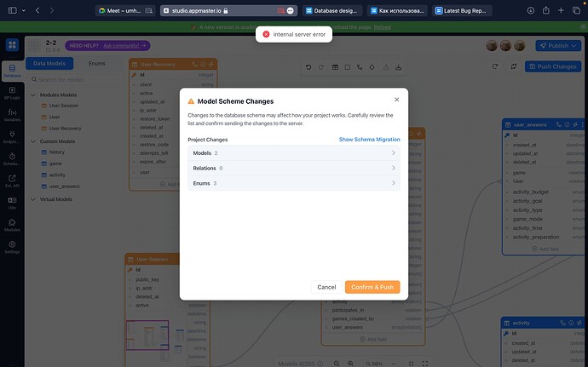Click add table toolbar icon
This screenshot has height=367, width=588.
335,67
